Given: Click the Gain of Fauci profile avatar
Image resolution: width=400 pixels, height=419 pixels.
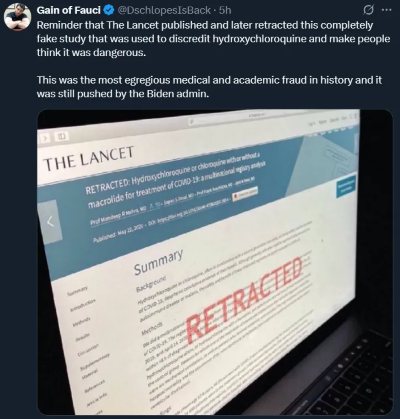Looking at the screenshot, I should click(x=17, y=17).
